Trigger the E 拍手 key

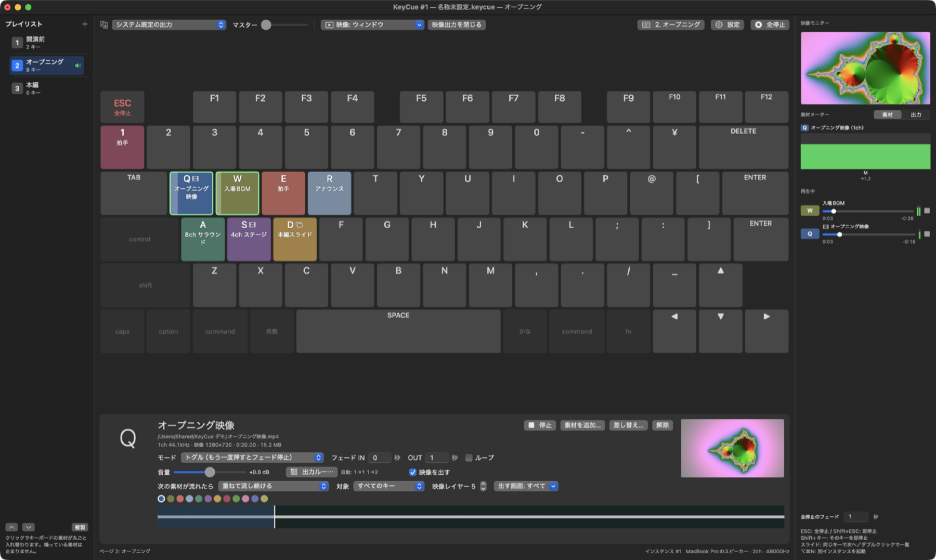point(283,193)
